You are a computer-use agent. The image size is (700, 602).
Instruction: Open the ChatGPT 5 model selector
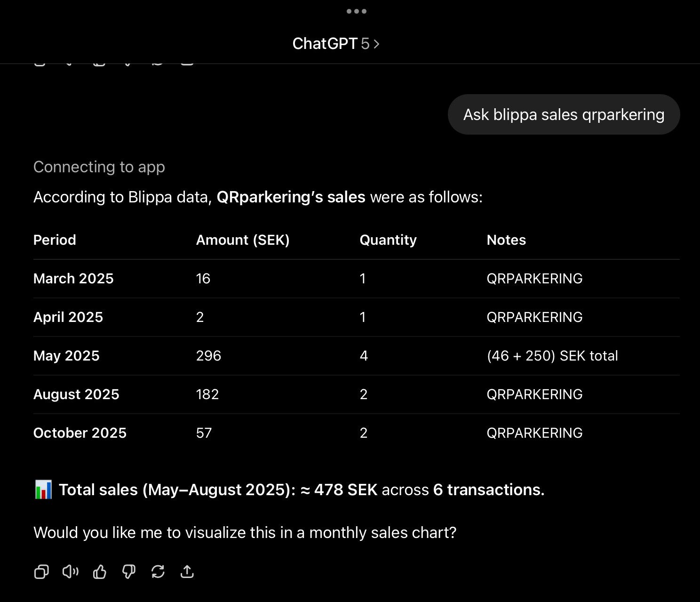tap(336, 44)
